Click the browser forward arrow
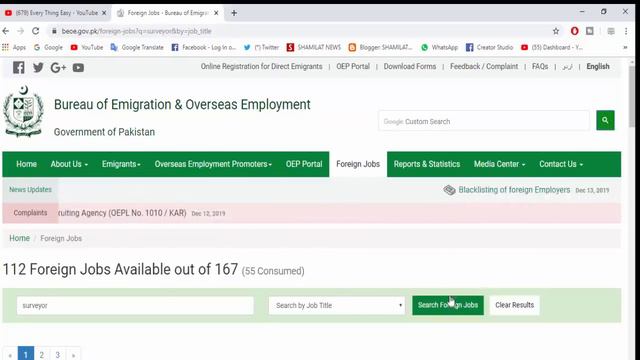 click(x=20, y=31)
